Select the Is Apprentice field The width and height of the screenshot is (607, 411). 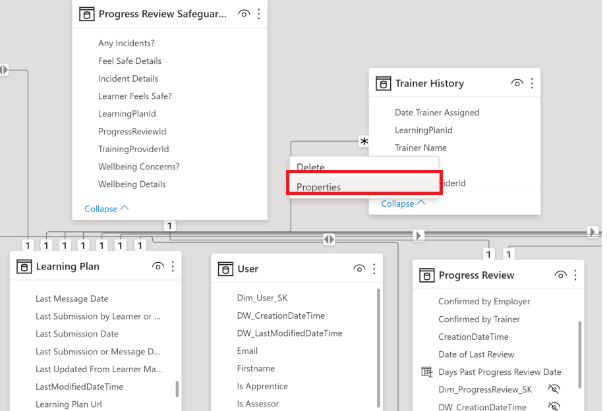pos(262,386)
